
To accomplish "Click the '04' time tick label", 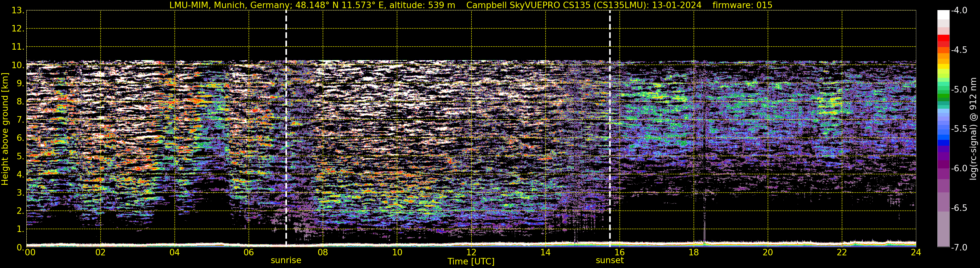I will click(175, 252).
